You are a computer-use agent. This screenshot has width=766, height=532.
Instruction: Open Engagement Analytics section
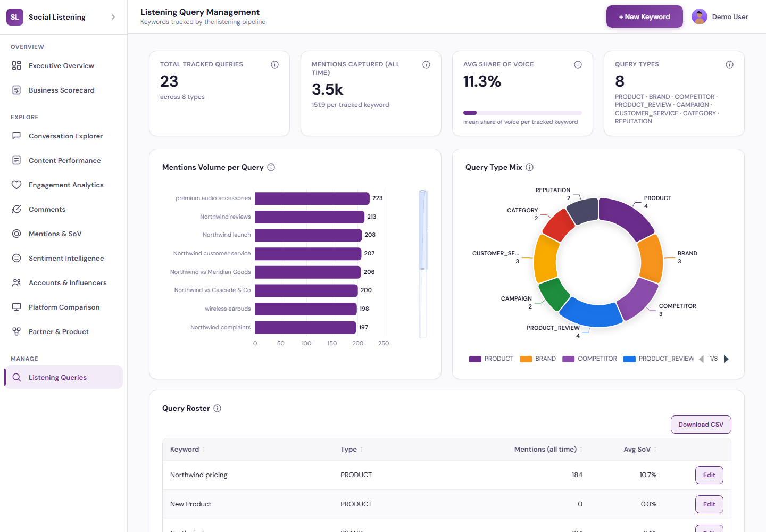tap(63, 185)
